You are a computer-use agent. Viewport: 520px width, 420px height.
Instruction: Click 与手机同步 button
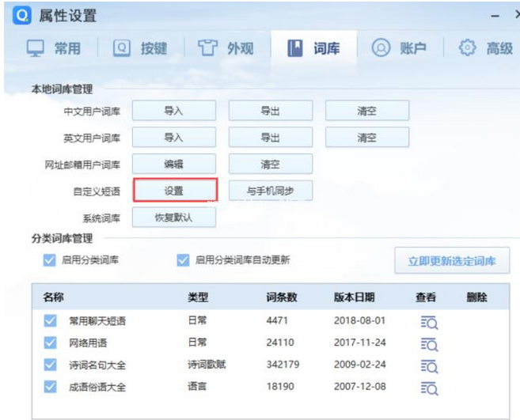point(270,191)
